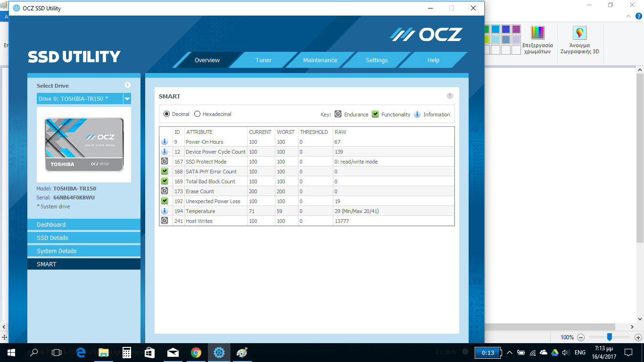Click the help icon in SMART panel
This screenshot has height=362, width=644.
pyautogui.click(x=450, y=96)
